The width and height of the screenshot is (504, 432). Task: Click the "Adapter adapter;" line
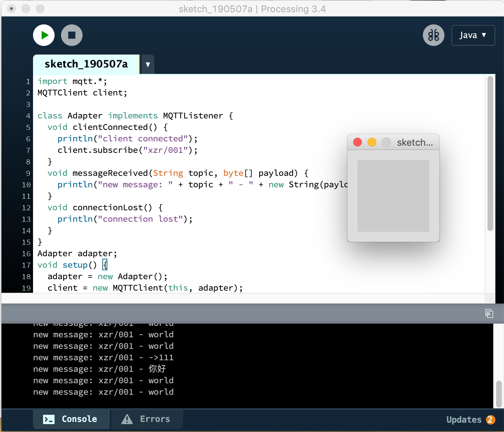pyautogui.click(x=77, y=254)
